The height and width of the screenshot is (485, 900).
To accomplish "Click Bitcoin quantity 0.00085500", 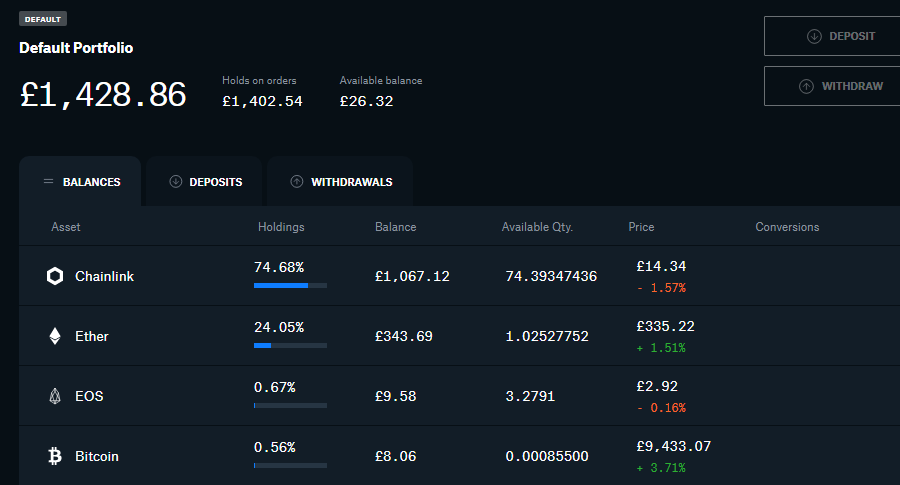I will click(x=547, y=456).
